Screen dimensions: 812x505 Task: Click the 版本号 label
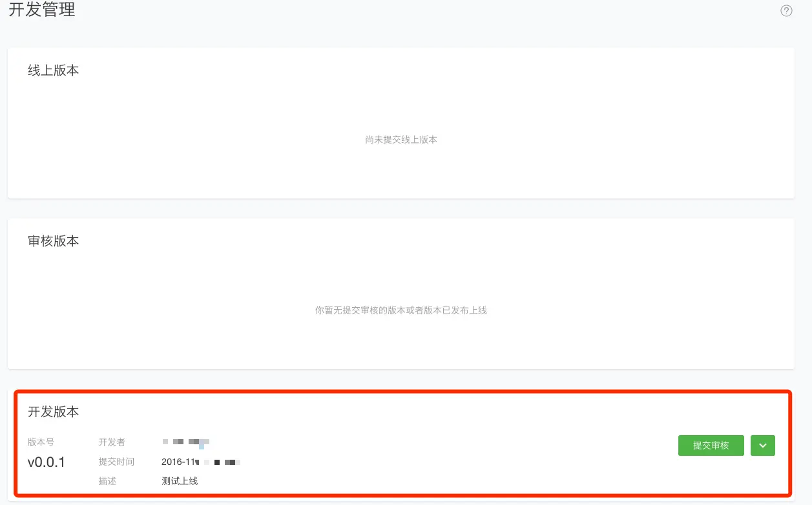[41, 442]
